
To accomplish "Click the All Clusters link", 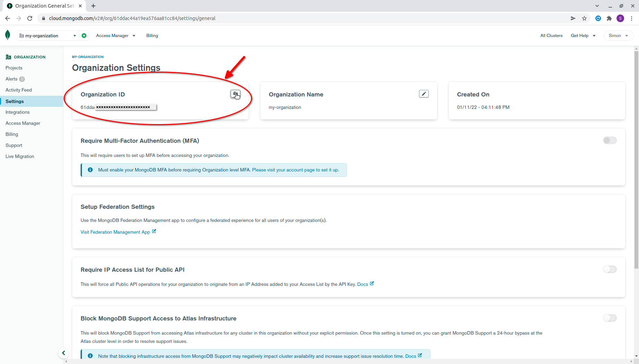I will (551, 36).
